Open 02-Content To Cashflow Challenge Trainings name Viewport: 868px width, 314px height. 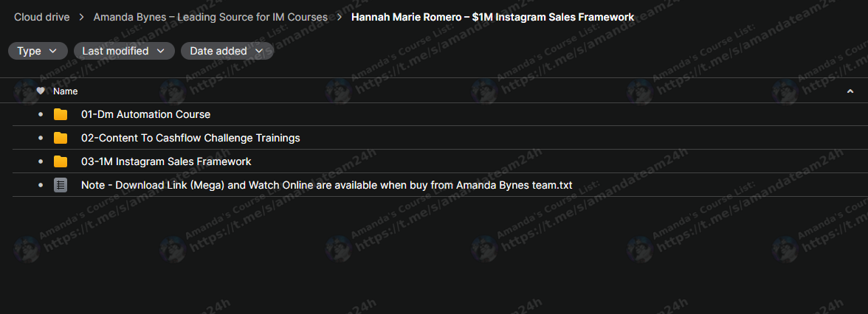point(190,138)
